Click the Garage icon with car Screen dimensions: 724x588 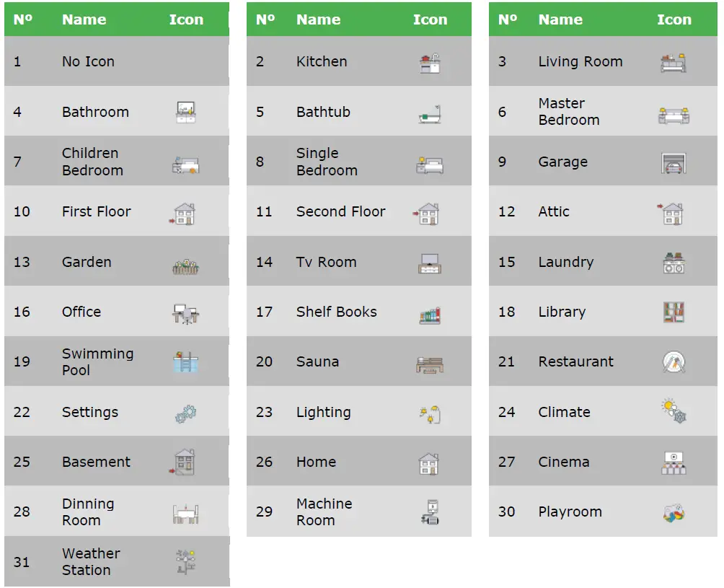[674, 163]
